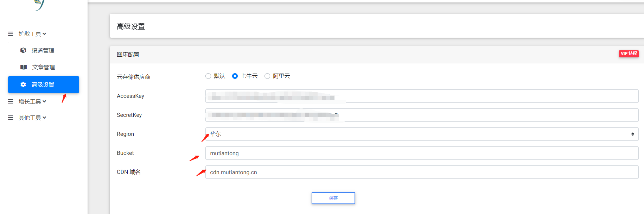This screenshot has height=214, width=644.
Task: Select the 默认 storage provider radio
Action: coord(208,76)
